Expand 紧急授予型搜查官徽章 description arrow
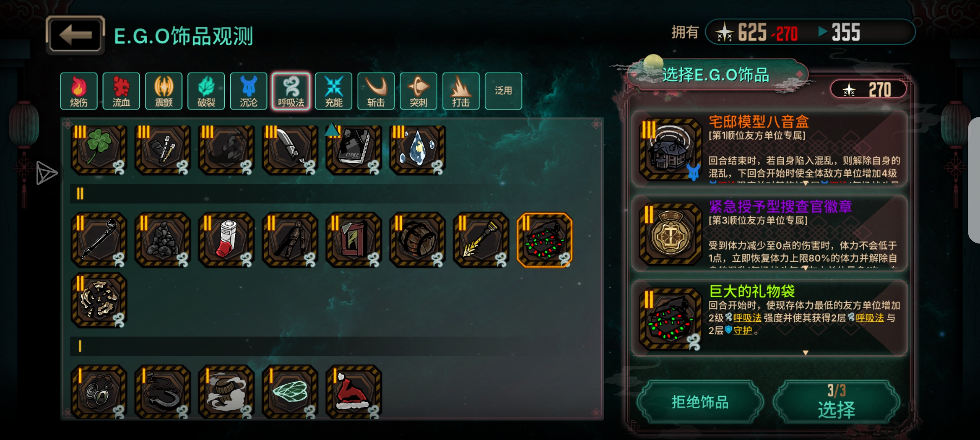This screenshot has width=980, height=440. point(805,268)
